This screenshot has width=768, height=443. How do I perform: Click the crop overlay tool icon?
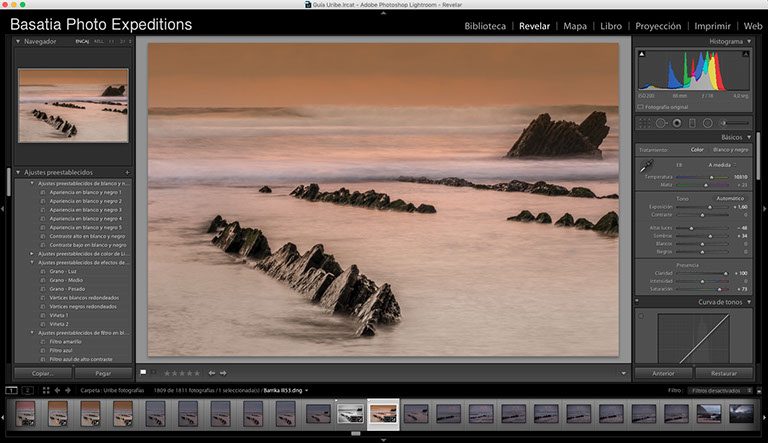[645, 122]
